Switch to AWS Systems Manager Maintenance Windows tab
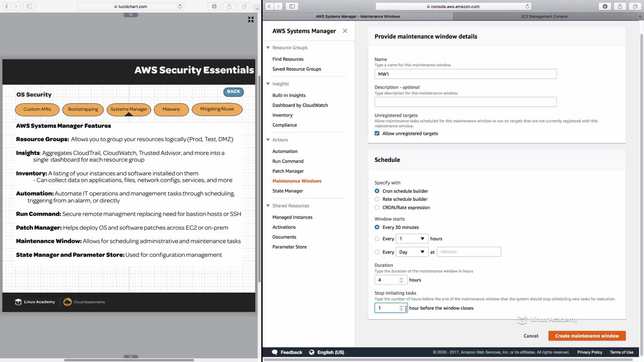This screenshot has height=362, width=644. 358,17
